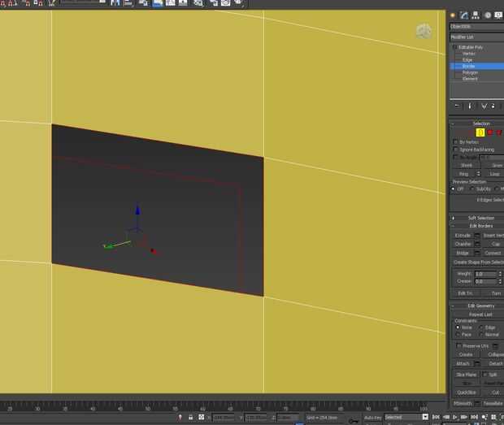Open the Modifier List dropdown
This screenshot has height=425, width=504.
tap(477, 37)
